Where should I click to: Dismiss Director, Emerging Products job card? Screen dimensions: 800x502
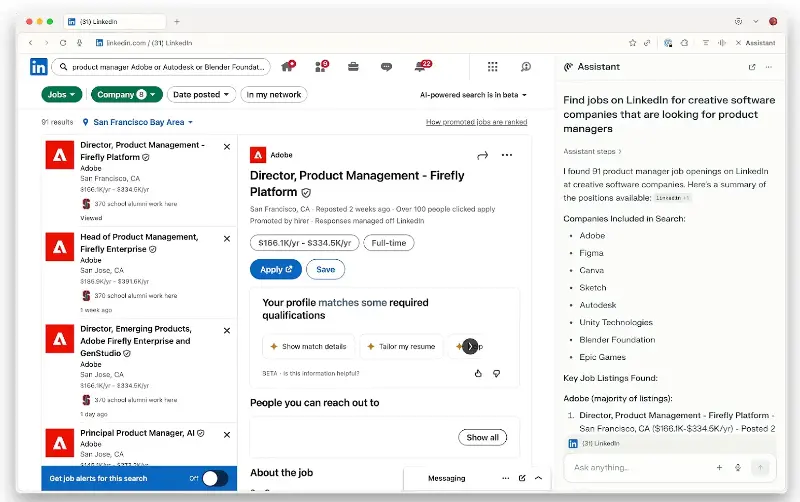click(227, 331)
